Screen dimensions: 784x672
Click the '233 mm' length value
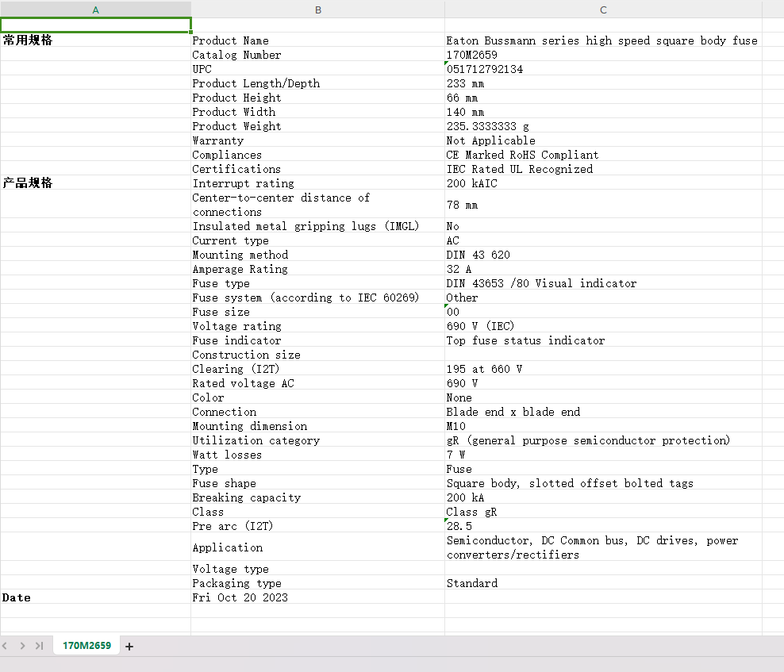click(x=603, y=83)
